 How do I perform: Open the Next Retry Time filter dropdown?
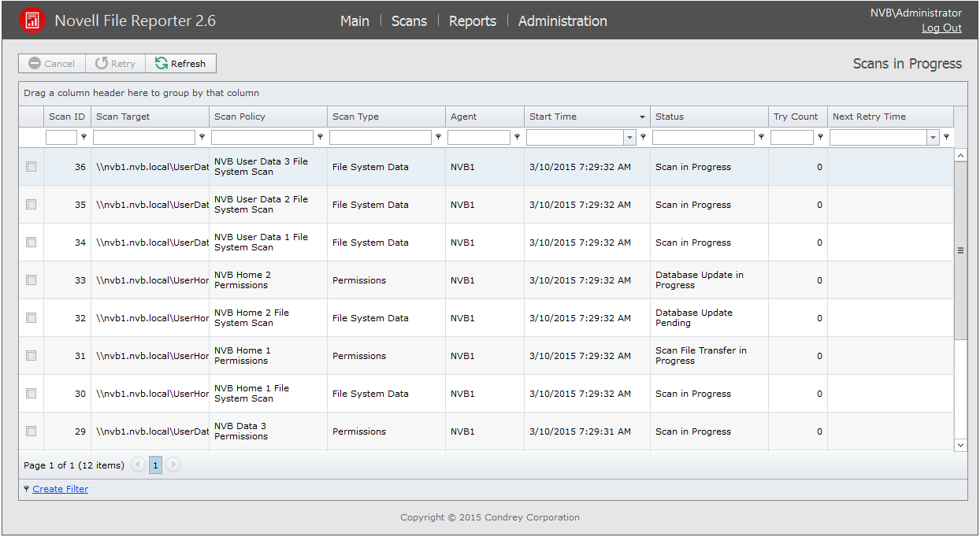pos(933,138)
